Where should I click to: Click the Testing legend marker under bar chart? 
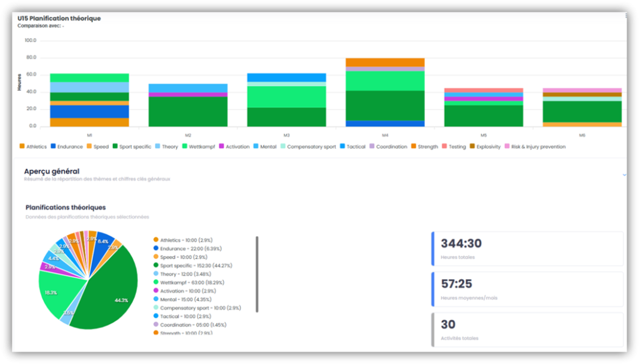(x=444, y=147)
